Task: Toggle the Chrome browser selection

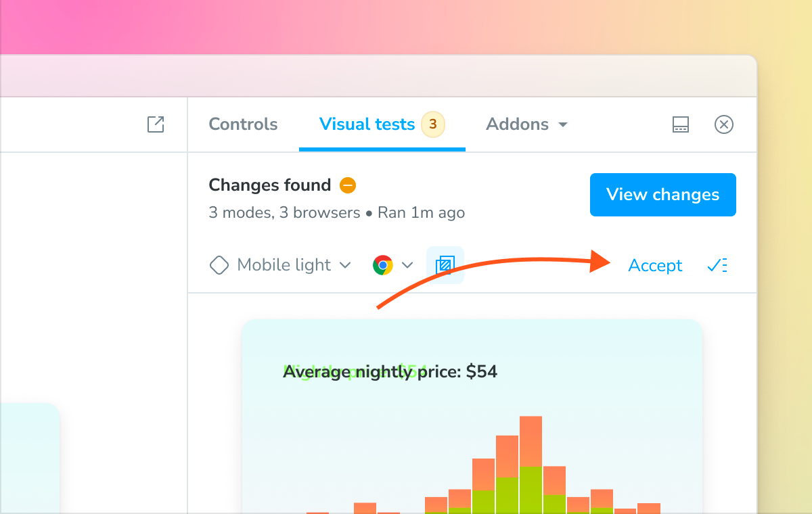Action: tap(383, 265)
